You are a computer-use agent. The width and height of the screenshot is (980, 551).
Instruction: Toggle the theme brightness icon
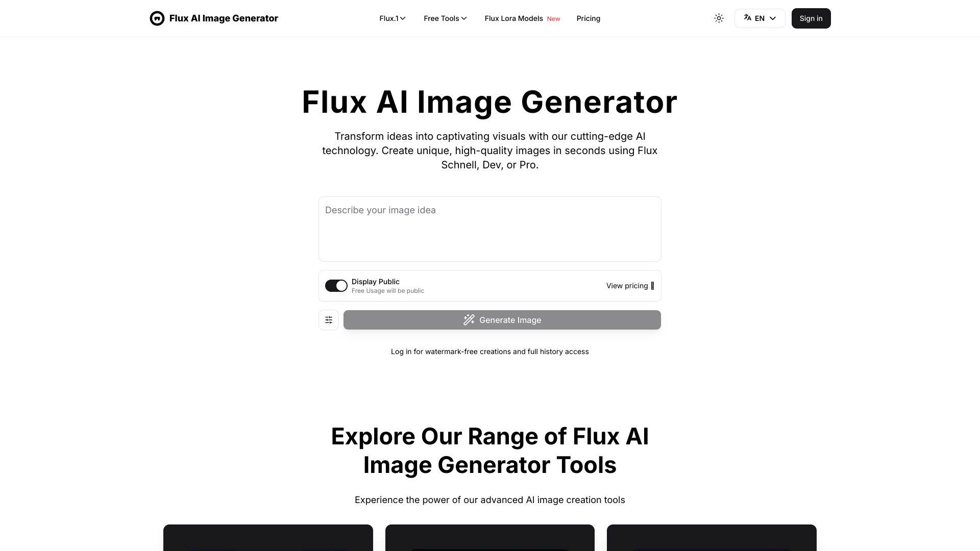(x=719, y=18)
